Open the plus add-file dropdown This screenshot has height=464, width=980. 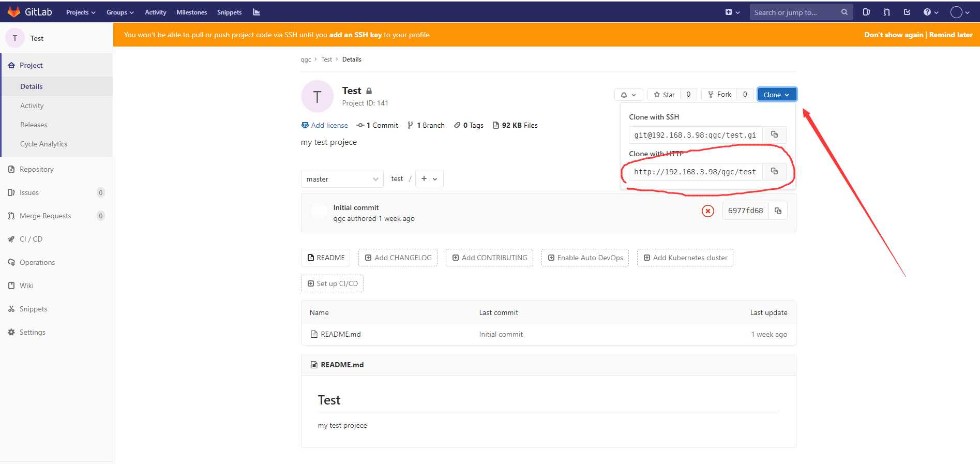429,178
